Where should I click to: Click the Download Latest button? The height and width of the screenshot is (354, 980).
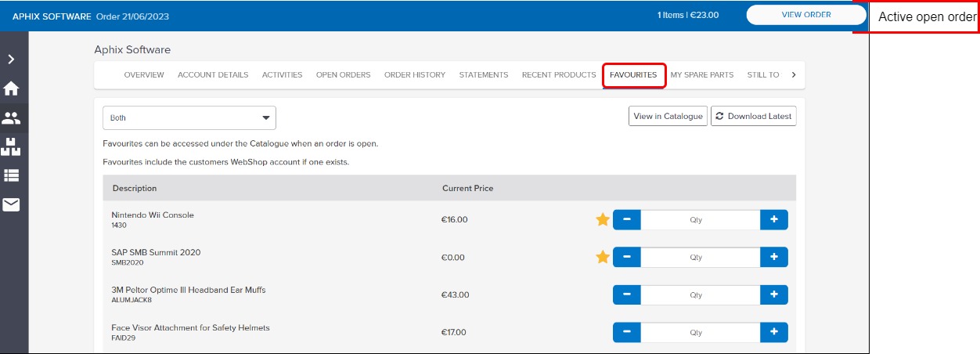click(x=753, y=117)
